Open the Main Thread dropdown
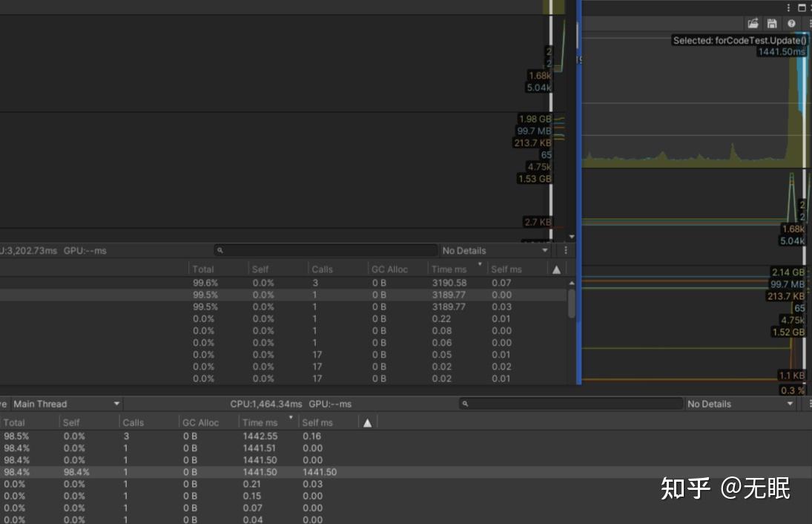The width and height of the screenshot is (812, 524). [66, 404]
